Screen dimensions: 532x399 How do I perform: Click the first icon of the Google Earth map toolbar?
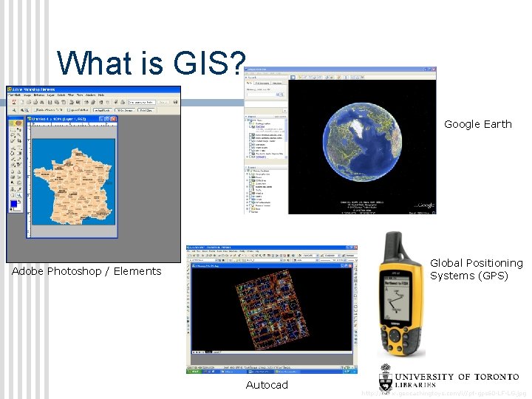pyautogui.click(x=293, y=78)
